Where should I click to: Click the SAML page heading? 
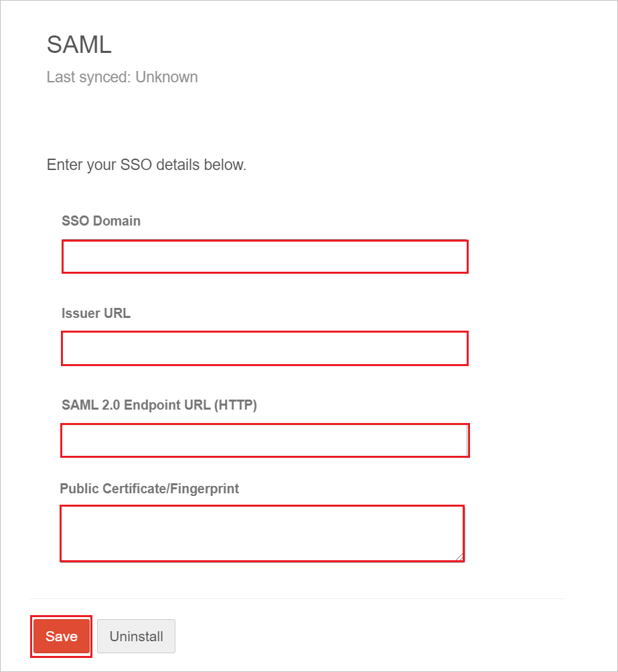click(x=79, y=45)
